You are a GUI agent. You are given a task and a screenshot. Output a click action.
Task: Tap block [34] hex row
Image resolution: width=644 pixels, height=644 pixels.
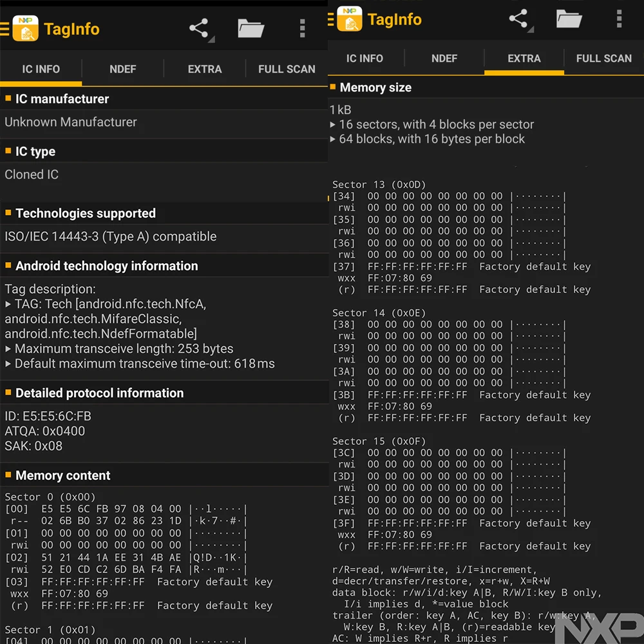point(450,196)
